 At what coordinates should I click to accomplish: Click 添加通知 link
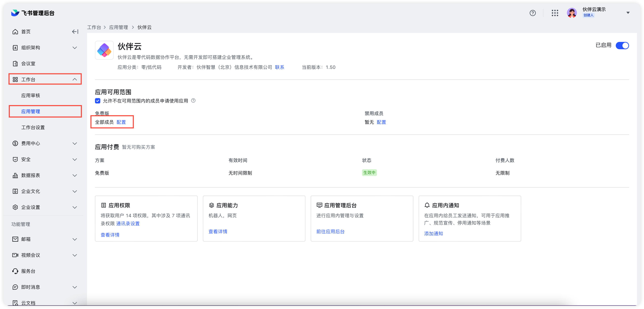433,234
